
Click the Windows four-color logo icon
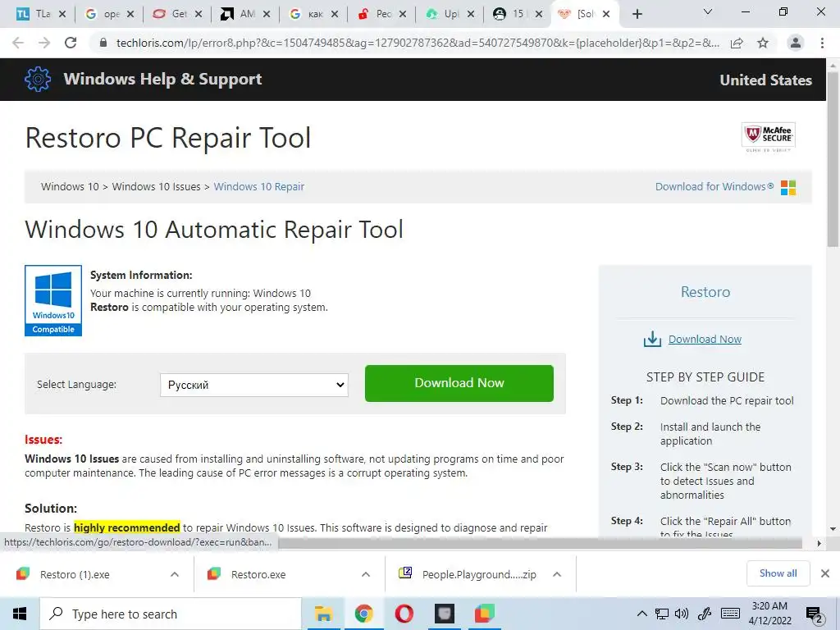(x=788, y=188)
